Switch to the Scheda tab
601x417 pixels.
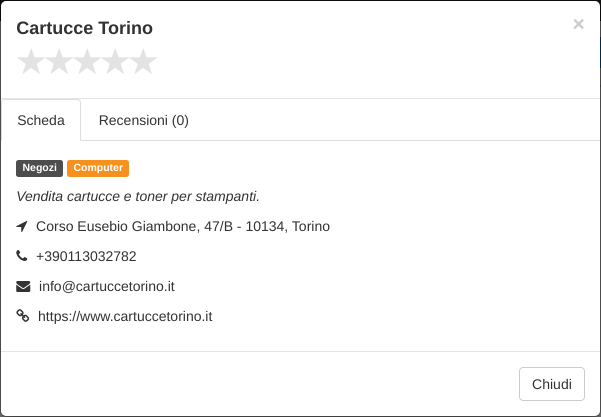coord(41,120)
